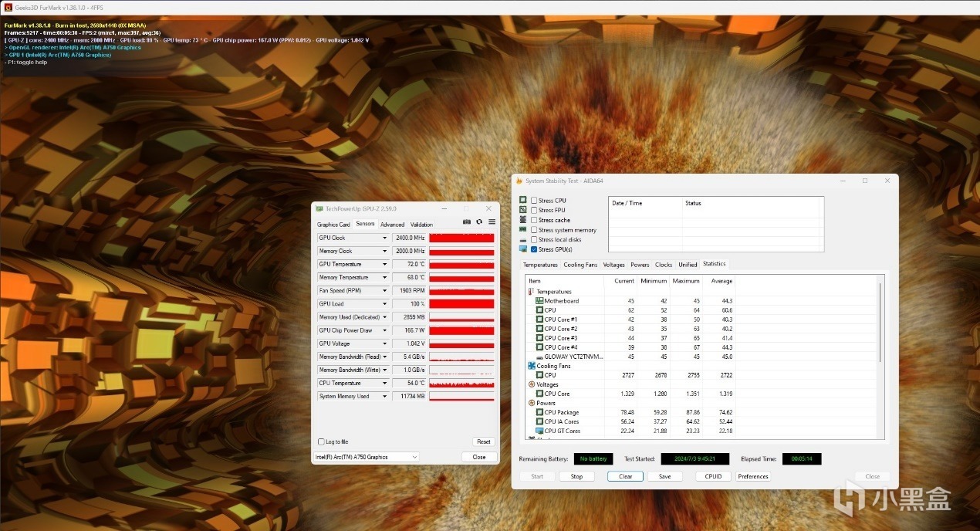Open the AIDA64 Clocks tab
The image size is (980, 531).
coord(664,265)
